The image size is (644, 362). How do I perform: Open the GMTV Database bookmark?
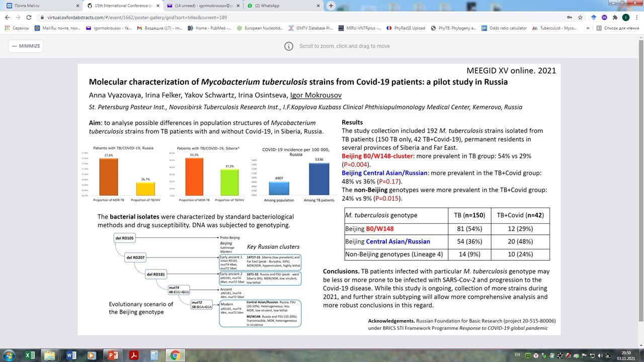coord(310,28)
